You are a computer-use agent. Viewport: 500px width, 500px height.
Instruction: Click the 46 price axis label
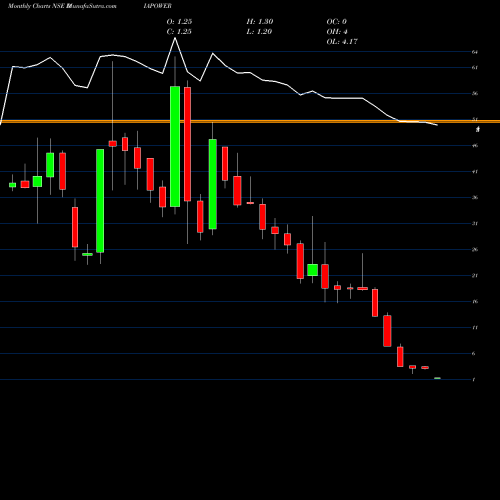pyautogui.click(x=475, y=146)
